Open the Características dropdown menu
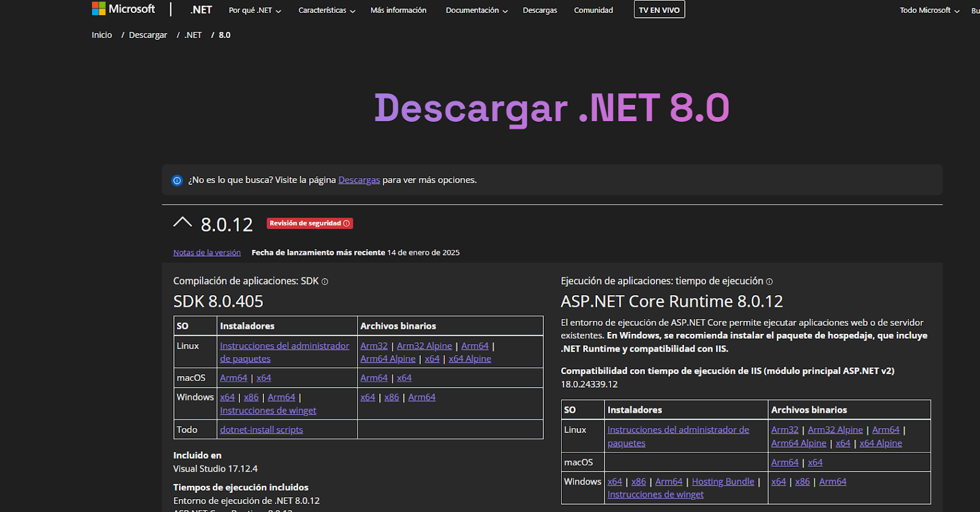Screen dimensions: 980x512 click(326, 10)
